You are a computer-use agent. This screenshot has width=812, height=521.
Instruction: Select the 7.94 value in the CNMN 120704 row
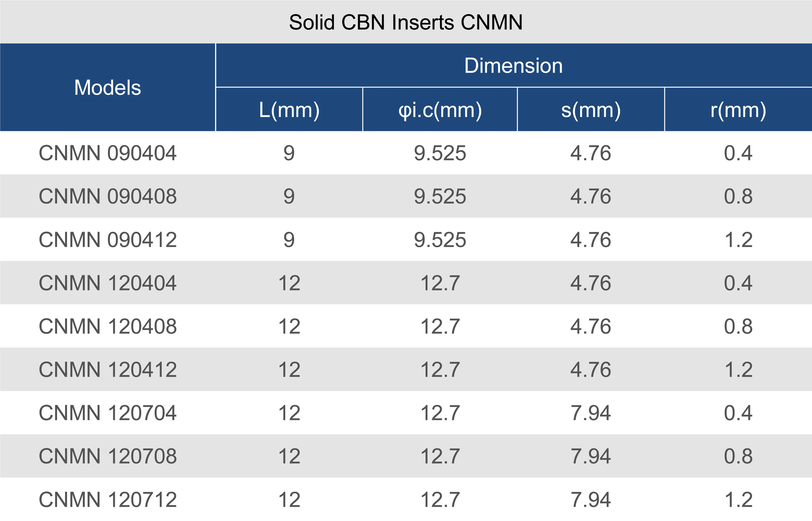click(x=591, y=413)
